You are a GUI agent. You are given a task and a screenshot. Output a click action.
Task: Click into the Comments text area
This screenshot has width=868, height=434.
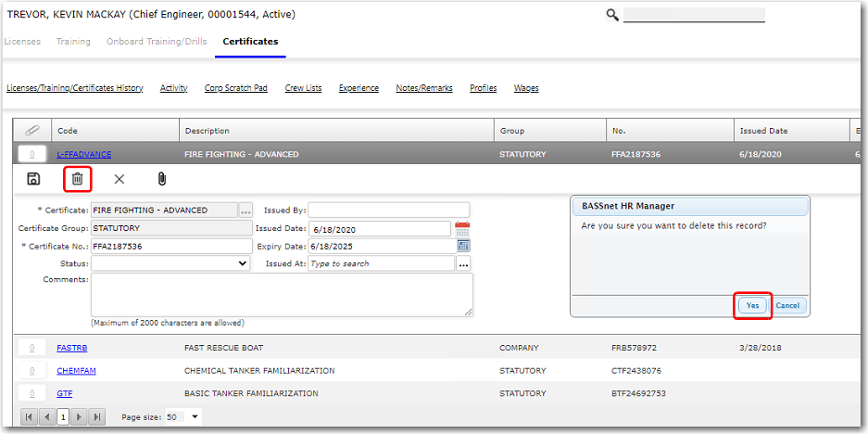click(281, 295)
